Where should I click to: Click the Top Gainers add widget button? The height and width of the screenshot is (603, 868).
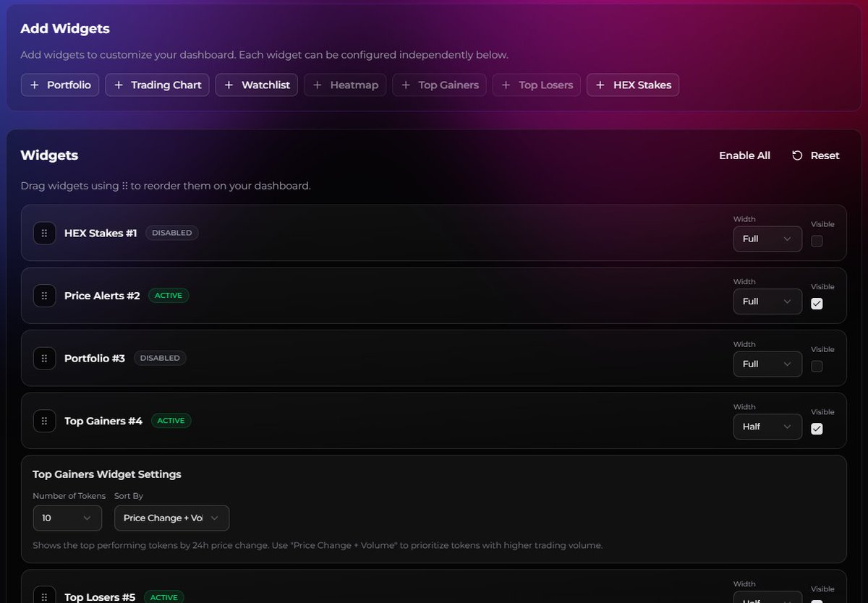439,85
